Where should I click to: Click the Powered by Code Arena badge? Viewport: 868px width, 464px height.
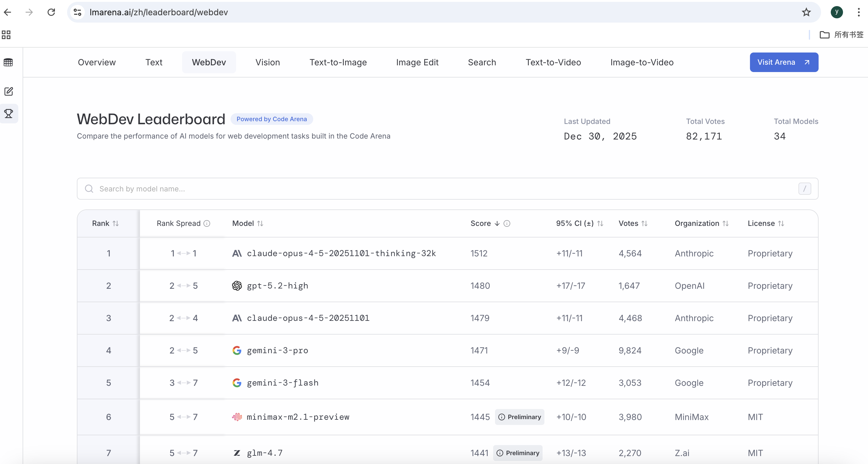(271, 119)
